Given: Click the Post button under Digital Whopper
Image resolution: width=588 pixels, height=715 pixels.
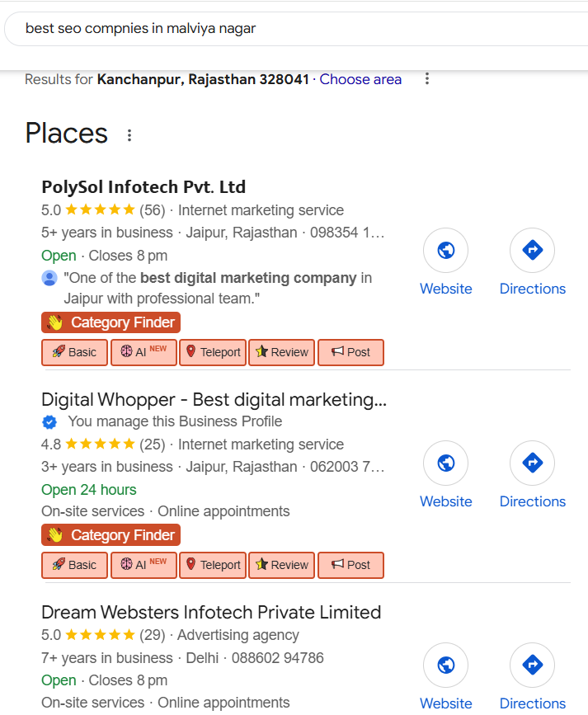Looking at the screenshot, I should point(350,565).
